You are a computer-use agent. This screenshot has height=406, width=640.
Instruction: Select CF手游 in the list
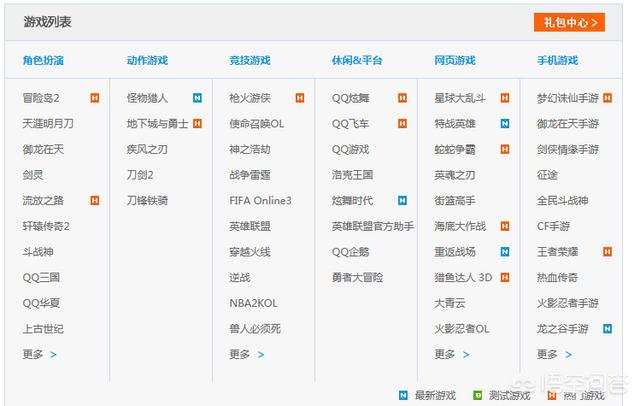[553, 226]
